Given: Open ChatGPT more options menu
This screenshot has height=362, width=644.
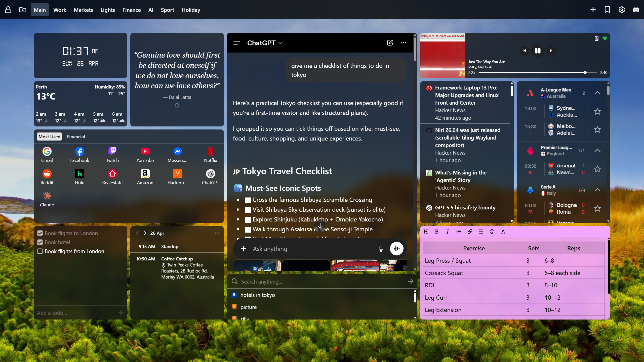Looking at the screenshot, I should 404,43.
